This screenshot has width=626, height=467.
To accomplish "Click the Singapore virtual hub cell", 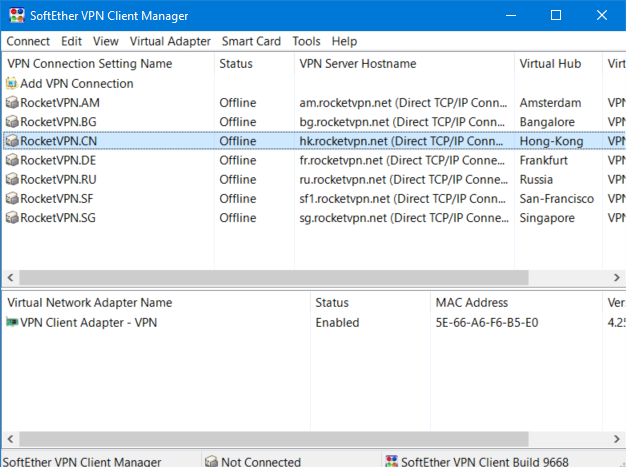I will click(547, 218).
